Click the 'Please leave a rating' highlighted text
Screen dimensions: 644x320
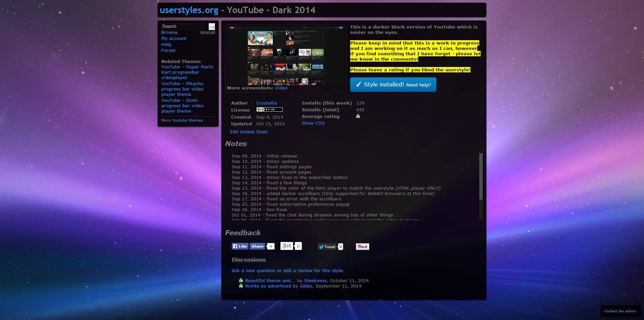pos(410,70)
